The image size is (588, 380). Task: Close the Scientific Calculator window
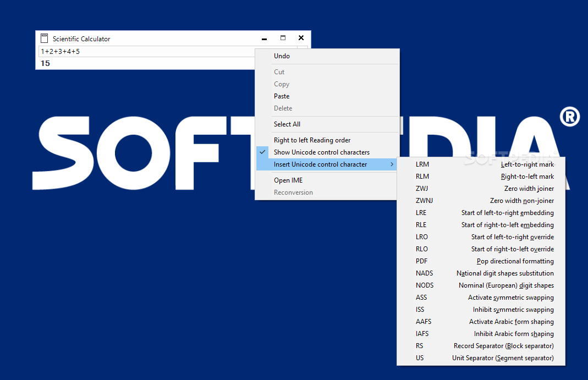coord(301,38)
